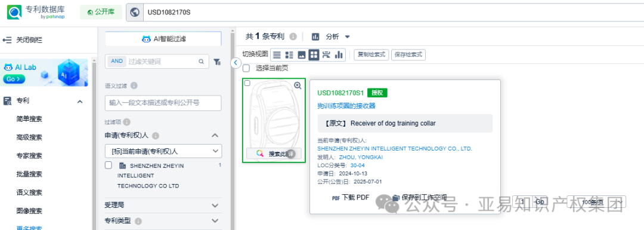This screenshot has height=230, width=644.
Task: Open the AND operator selector
Action: (x=117, y=61)
